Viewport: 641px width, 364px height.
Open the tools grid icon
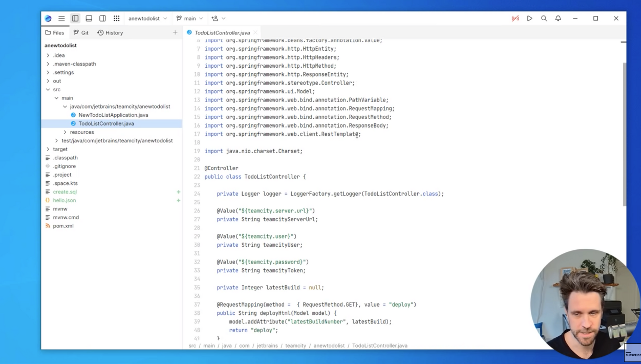(x=117, y=18)
